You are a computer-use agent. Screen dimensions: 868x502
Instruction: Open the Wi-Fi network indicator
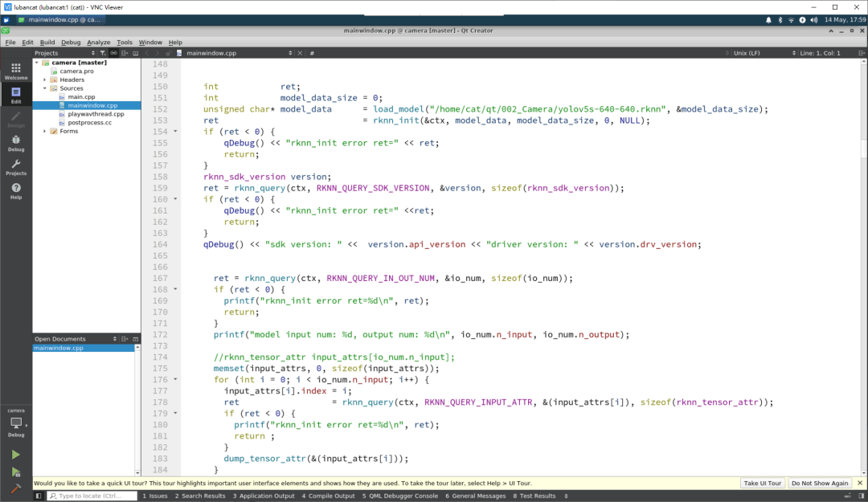tap(791, 20)
